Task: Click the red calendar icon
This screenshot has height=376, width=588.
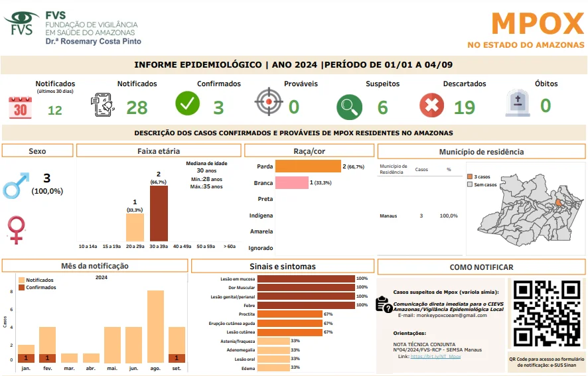Action: point(21,107)
